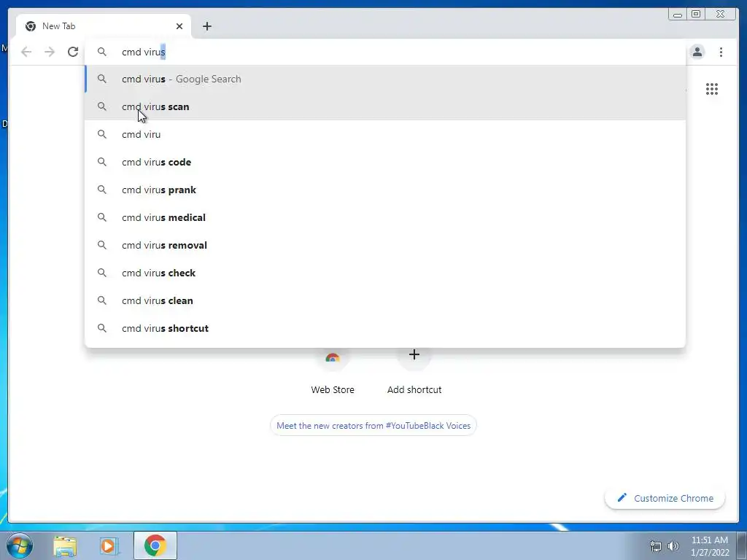Viewport: 747px width, 560px height.
Task: Pick the 'cmd virus shortcut' suggestion
Action: click(385, 328)
